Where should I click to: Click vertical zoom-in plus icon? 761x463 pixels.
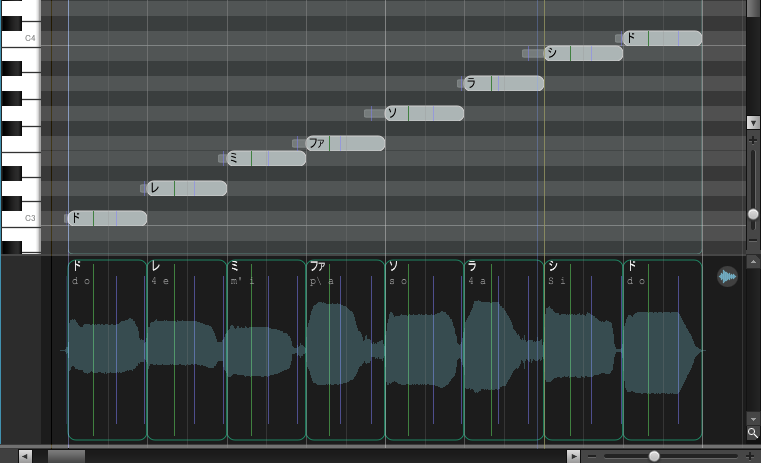(x=753, y=141)
